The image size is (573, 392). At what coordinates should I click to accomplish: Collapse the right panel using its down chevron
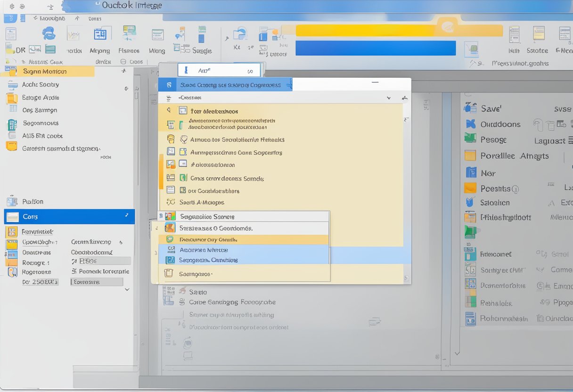(x=457, y=352)
